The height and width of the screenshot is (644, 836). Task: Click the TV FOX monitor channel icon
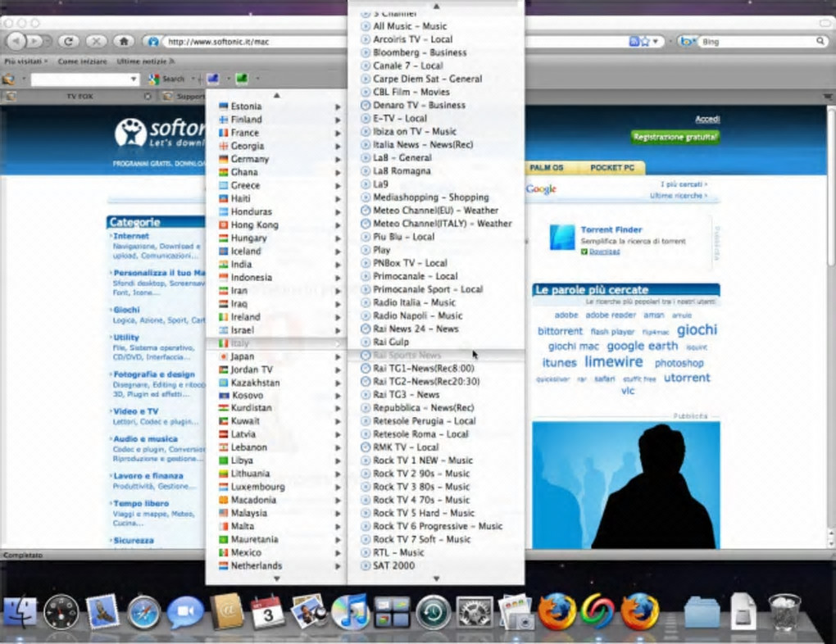(x=213, y=79)
